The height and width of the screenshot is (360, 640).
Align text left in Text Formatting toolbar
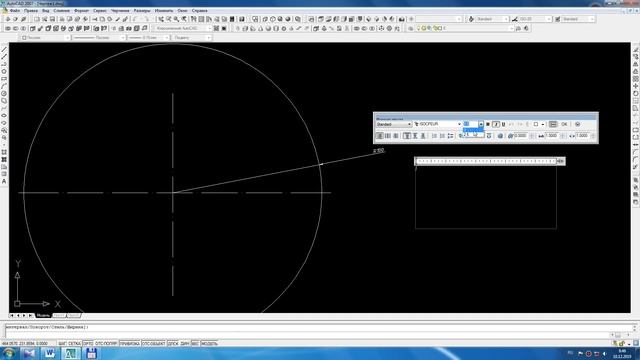(x=380, y=136)
